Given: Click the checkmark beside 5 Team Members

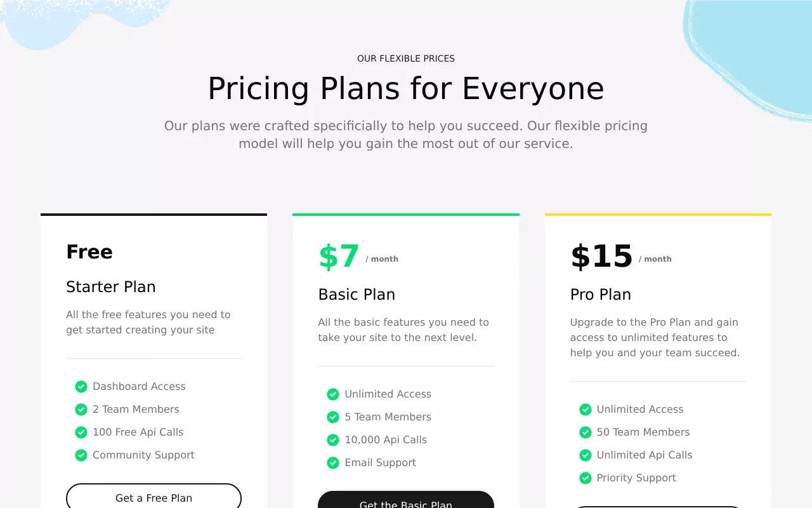Looking at the screenshot, I should tap(333, 417).
